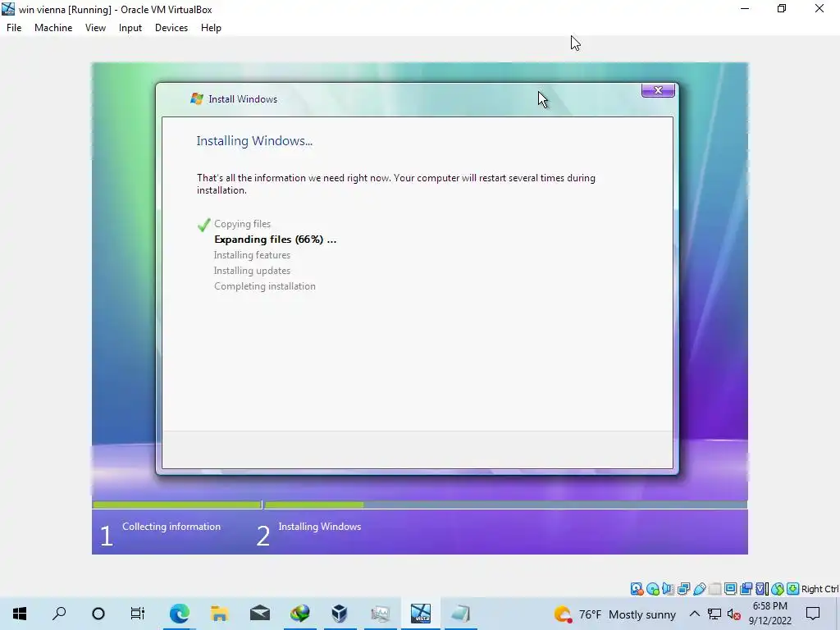Open File Explorer from the taskbar
This screenshot has width=840, height=630.
(220, 614)
